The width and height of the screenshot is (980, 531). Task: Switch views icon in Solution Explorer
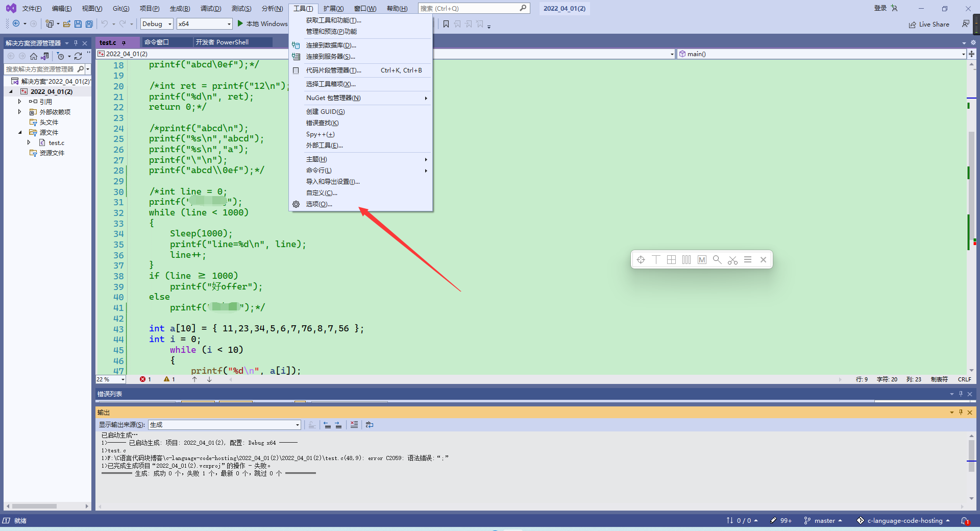coord(45,56)
